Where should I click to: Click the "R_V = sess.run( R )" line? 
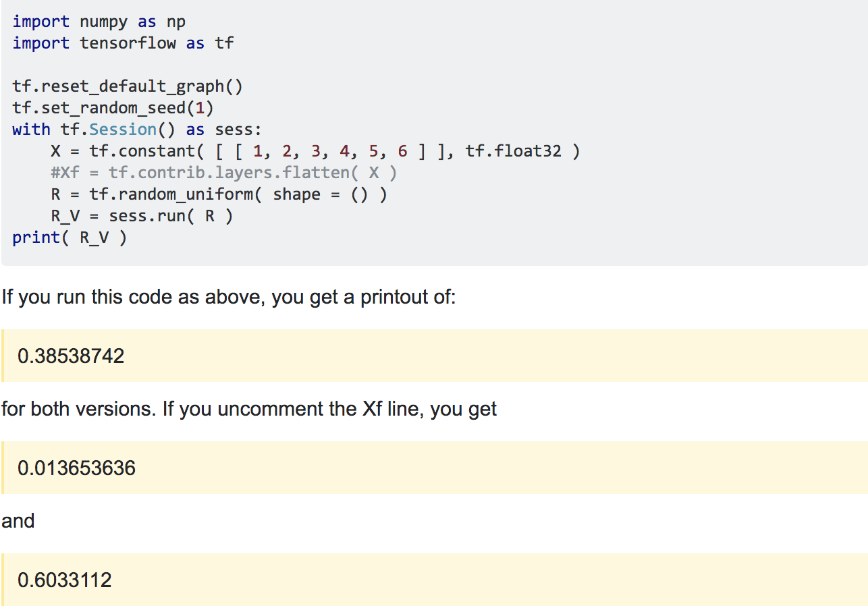coord(142,216)
